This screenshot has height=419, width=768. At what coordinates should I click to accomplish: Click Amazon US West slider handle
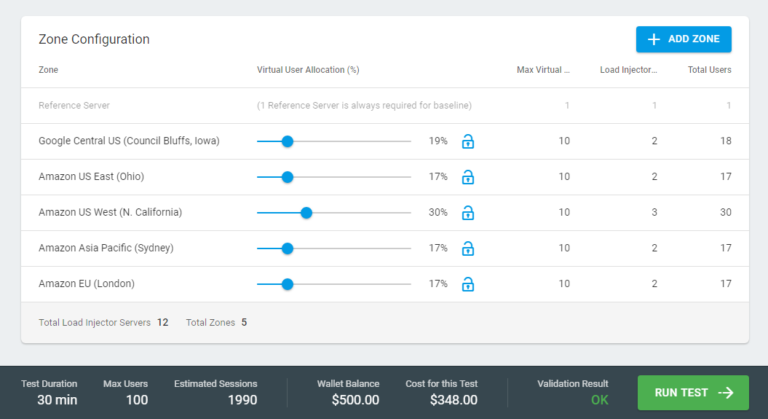[306, 213]
